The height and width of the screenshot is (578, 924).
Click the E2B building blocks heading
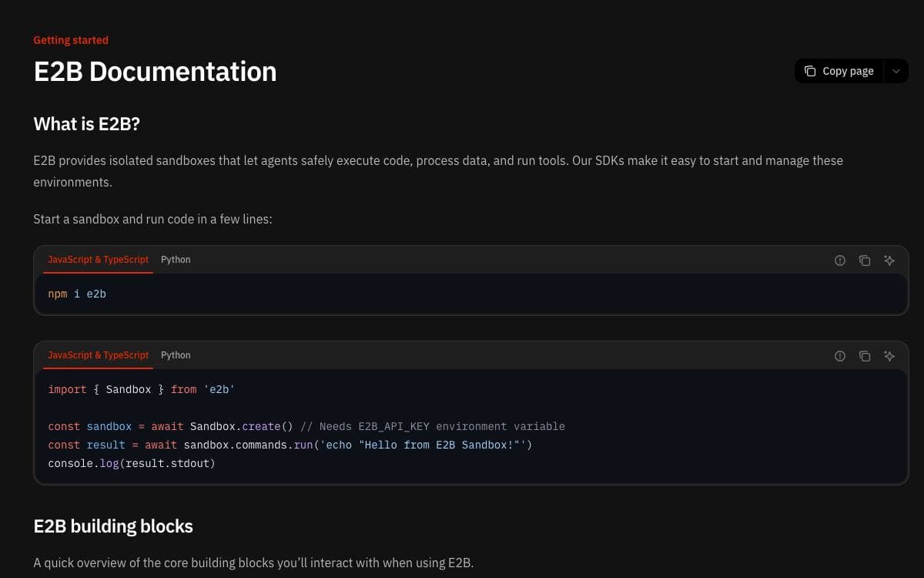point(113,526)
